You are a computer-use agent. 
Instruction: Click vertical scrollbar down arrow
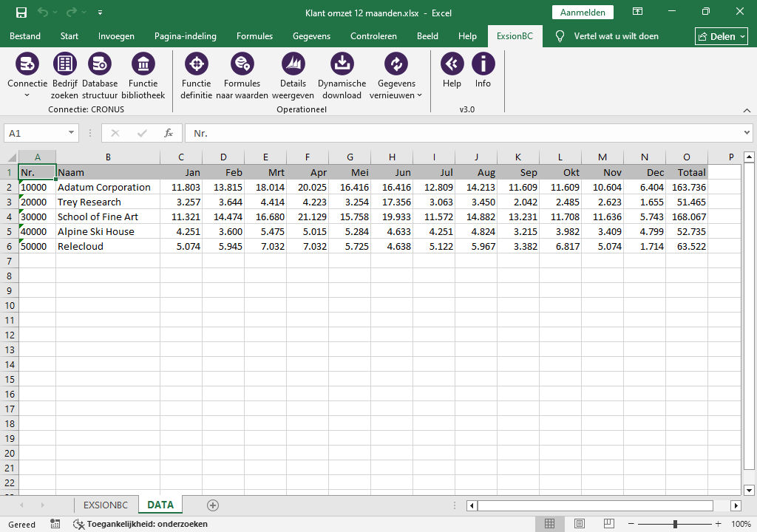[749, 491]
